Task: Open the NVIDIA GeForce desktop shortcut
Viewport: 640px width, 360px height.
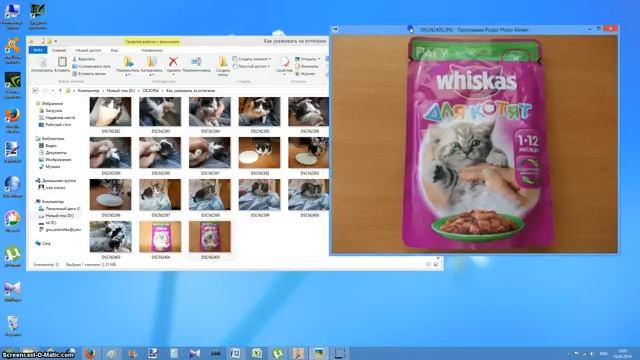Action: pos(13,86)
